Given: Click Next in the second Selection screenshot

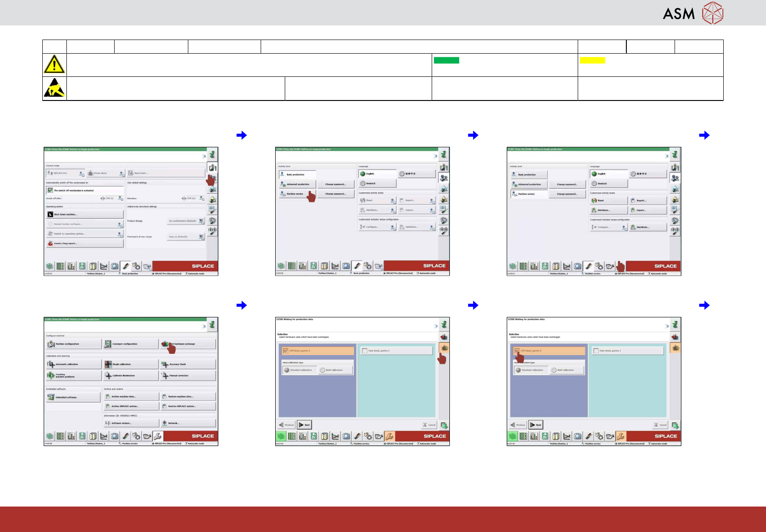Looking at the screenshot, I should tap(536, 425).
